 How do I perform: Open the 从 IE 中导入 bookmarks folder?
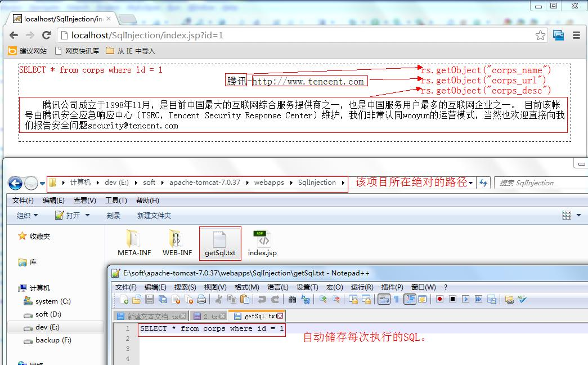coord(131,51)
